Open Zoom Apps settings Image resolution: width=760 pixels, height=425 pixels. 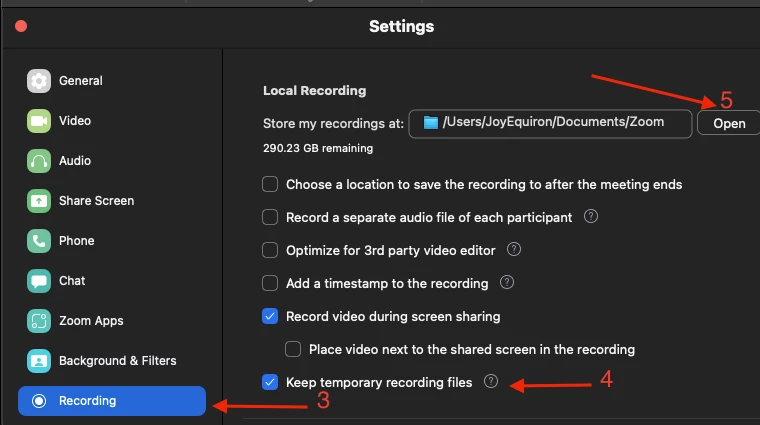(x=112, y=321)
